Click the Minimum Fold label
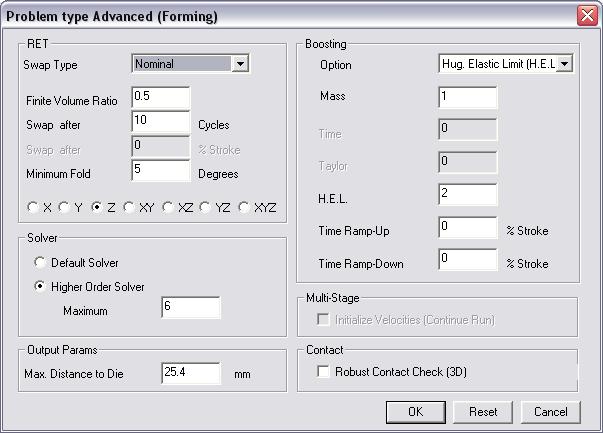 [x=58, y=174]
